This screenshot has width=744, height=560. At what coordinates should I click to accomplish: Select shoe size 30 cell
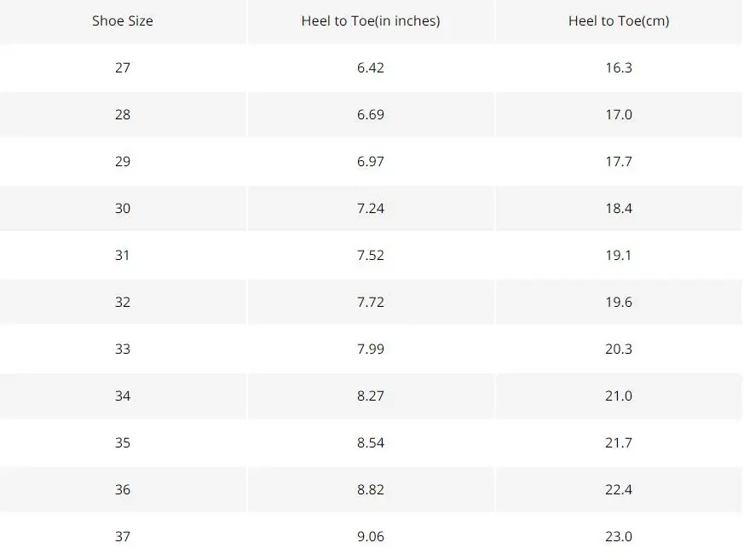(123, 208)
